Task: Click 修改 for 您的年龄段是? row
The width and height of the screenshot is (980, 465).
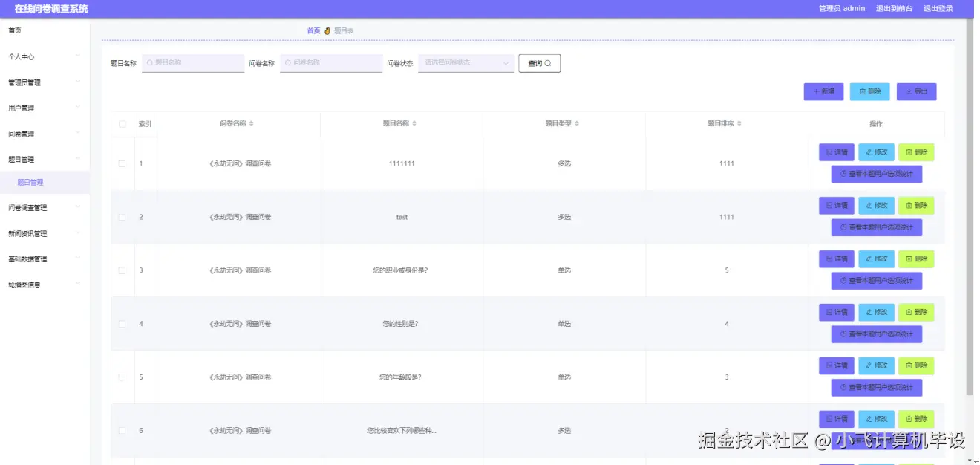Action: [877, 366]
